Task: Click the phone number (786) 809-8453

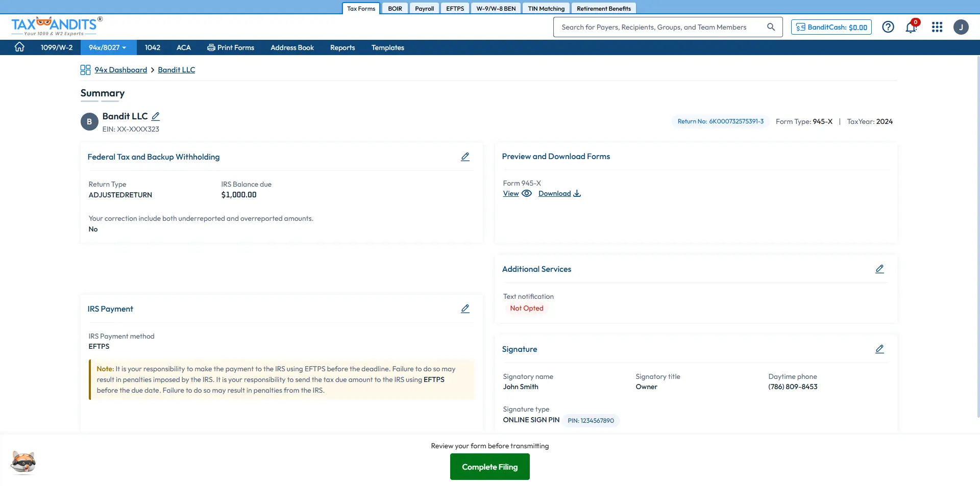Action: point(793,387)
